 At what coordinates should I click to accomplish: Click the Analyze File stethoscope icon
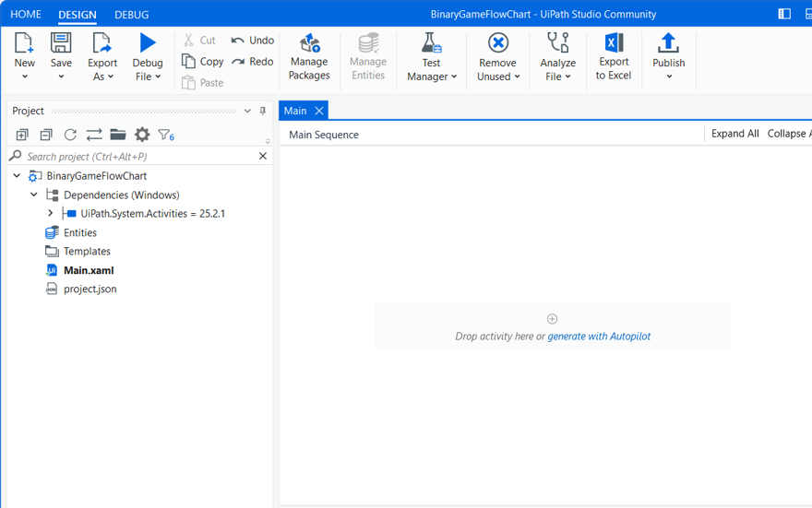pos(558,43)
